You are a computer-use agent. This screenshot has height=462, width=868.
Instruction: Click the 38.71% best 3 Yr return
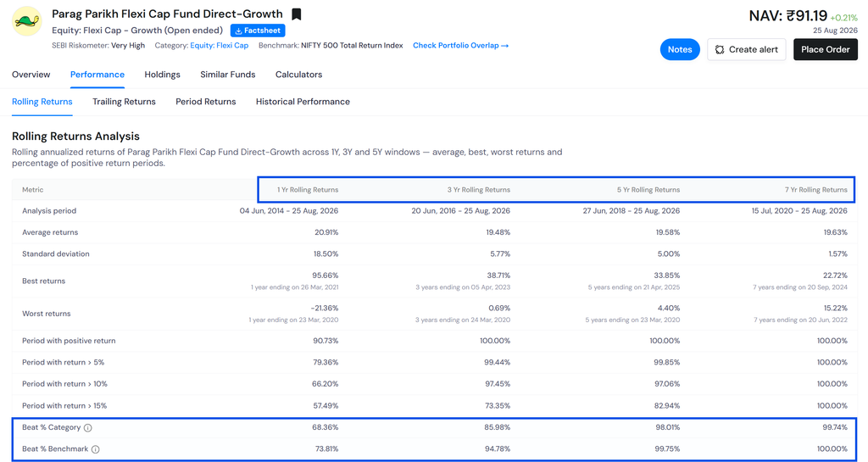[498, 275]
